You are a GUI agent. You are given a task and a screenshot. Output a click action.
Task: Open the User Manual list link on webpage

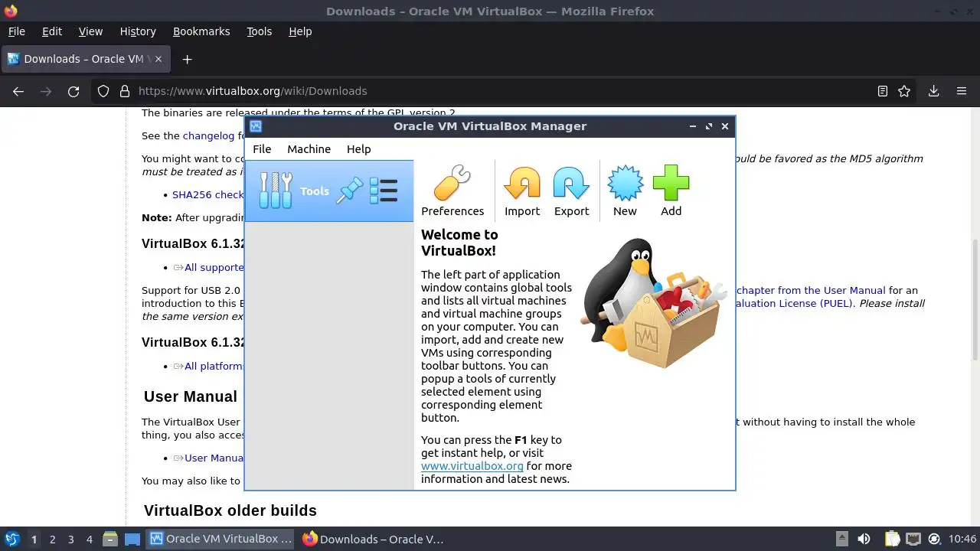(214, 458)
